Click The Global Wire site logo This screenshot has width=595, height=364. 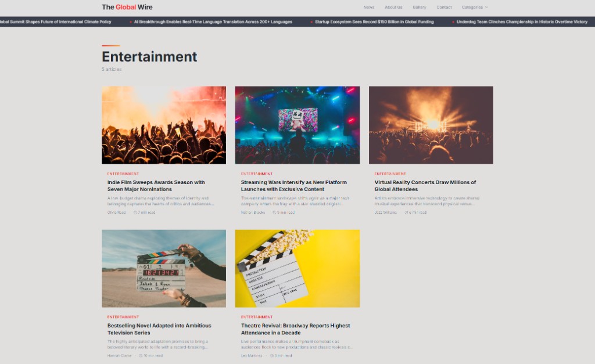coord(127,8)
